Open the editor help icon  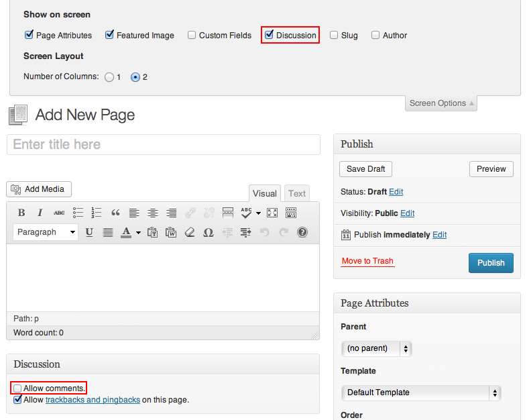tap(302, 232)
